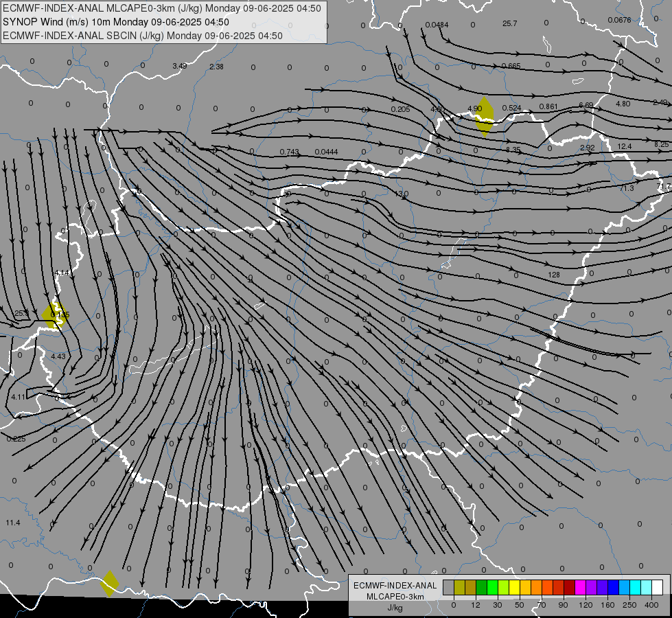Click the map value 4.11
672x618 pixels.
pos(19,397)
